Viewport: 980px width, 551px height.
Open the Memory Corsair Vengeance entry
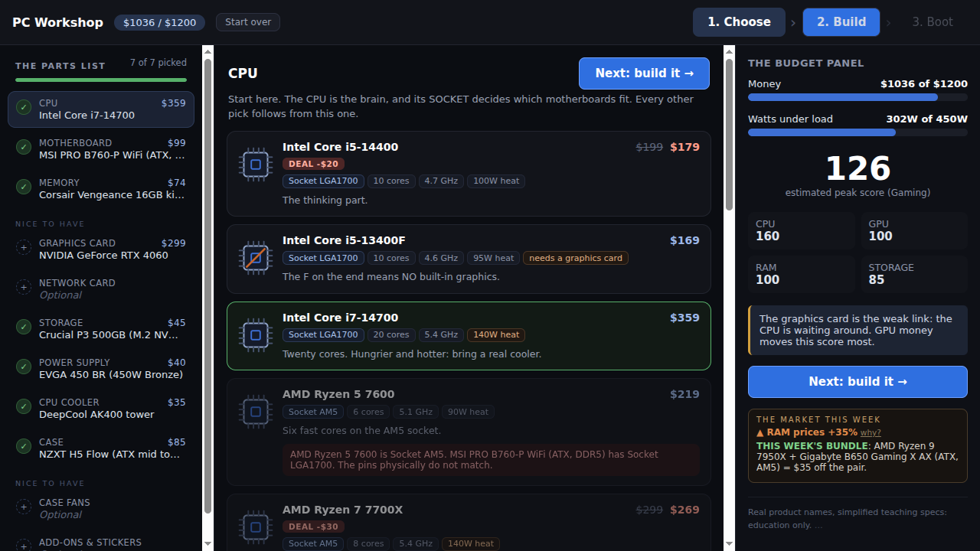pos(101,189)
